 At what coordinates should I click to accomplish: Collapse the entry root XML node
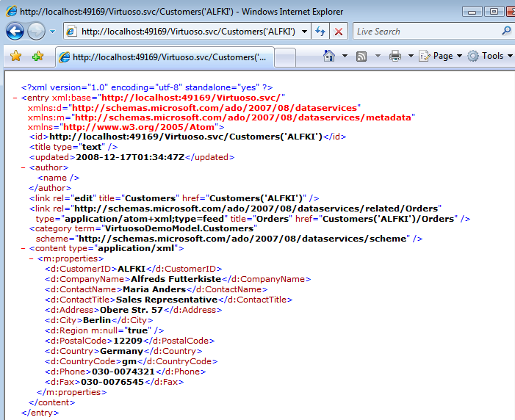(x=15, y=98)
